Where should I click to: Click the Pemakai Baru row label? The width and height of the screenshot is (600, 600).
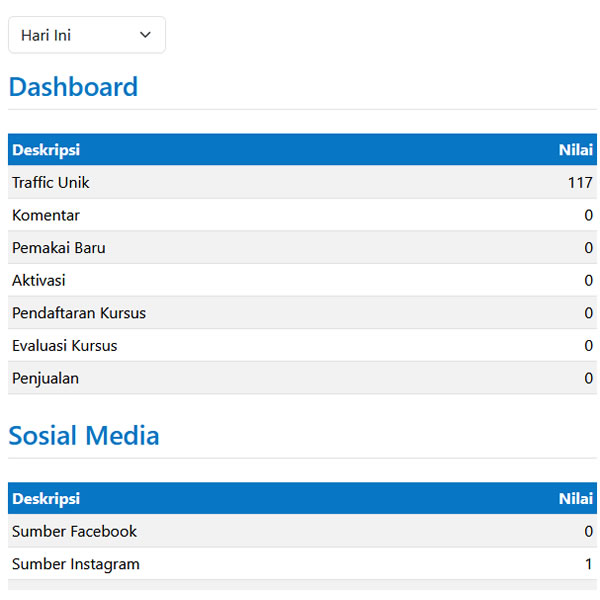59,248
